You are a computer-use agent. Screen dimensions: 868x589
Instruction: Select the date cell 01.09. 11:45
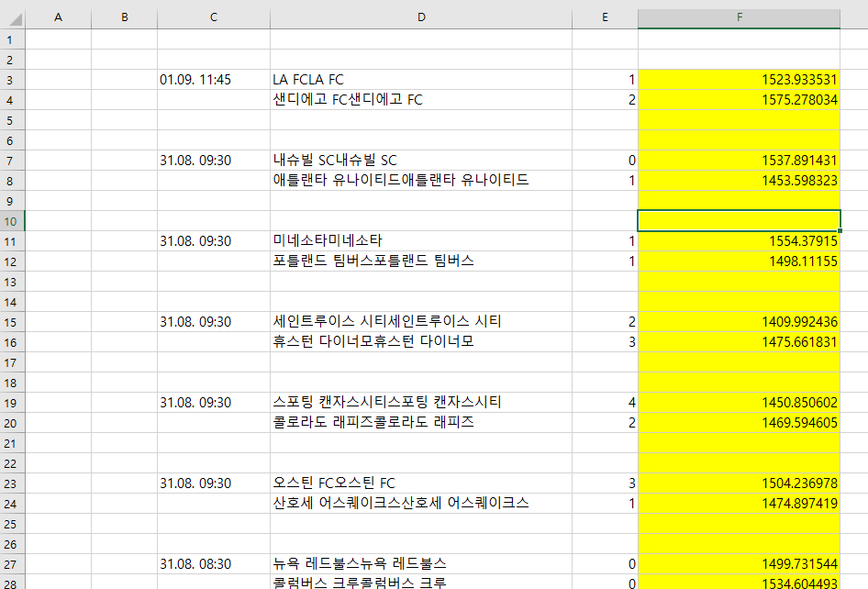pos(214,80)
